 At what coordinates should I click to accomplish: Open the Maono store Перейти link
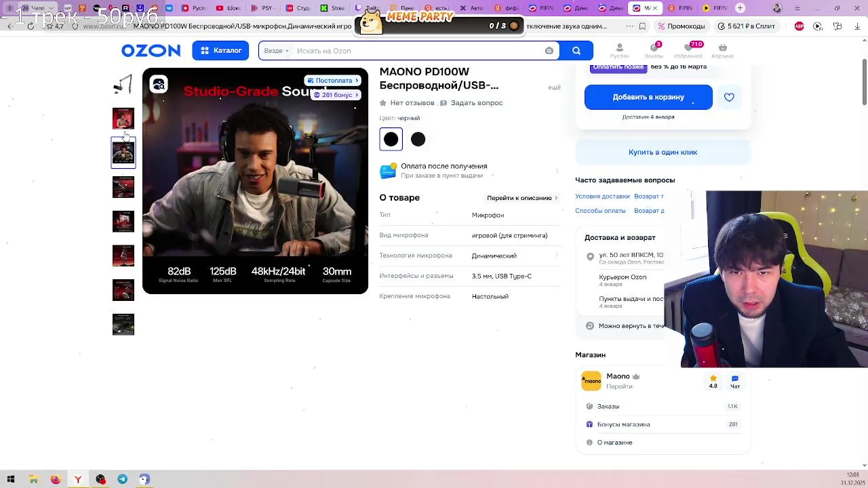(x=619, y=386)
